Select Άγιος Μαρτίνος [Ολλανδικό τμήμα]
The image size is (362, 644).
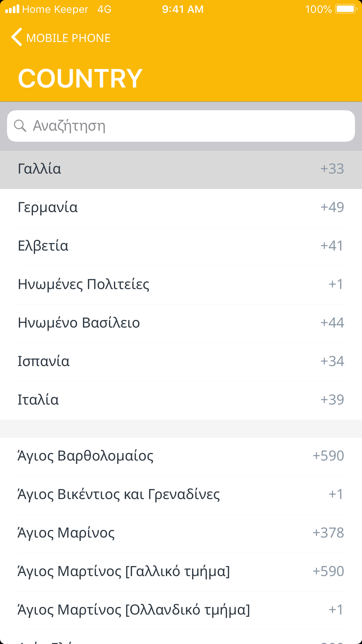[134, 610]
